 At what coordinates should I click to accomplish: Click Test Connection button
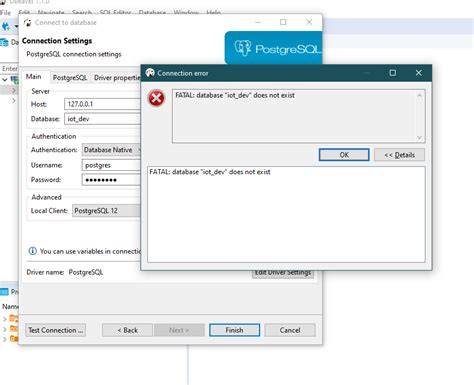coord(56,330)
